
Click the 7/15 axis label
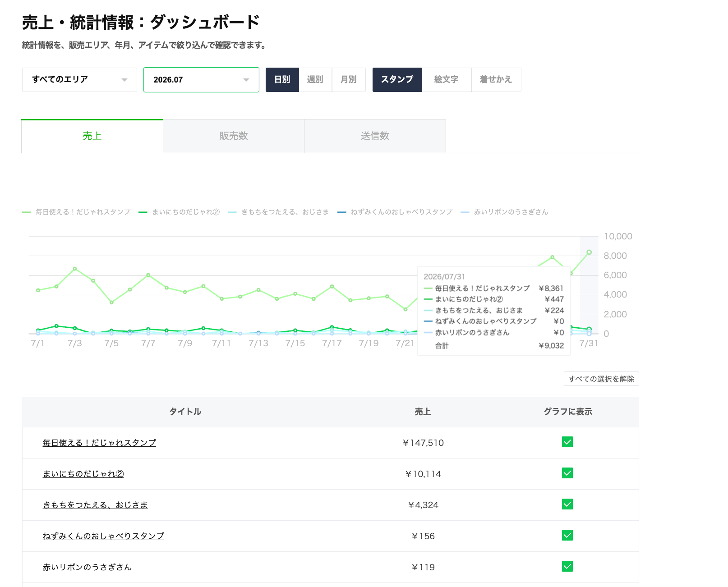(295, 344)
